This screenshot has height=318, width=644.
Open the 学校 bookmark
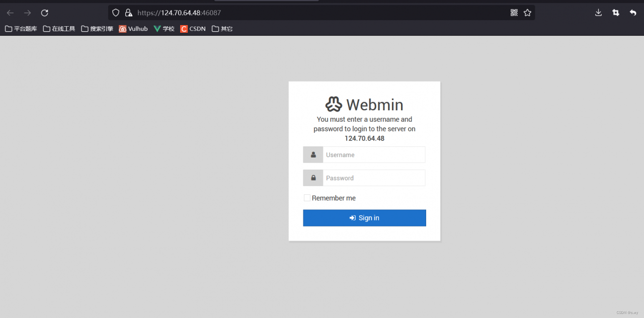pos(164,29)
